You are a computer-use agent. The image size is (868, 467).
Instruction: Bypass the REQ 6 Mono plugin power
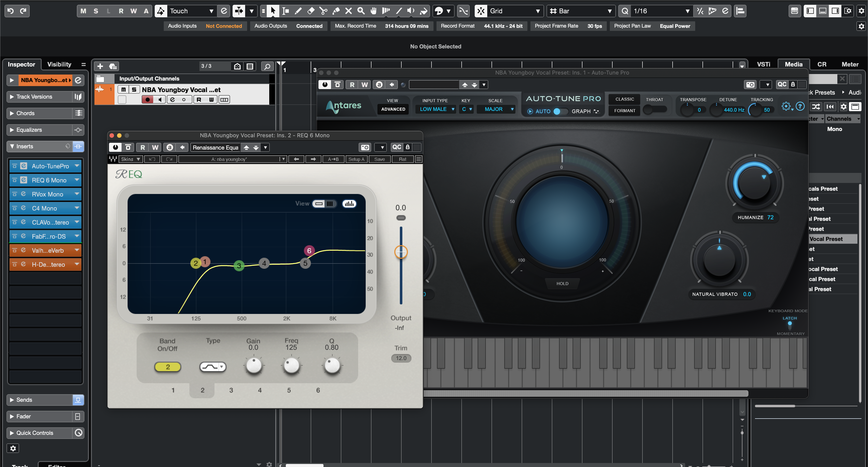coord(115,147)
